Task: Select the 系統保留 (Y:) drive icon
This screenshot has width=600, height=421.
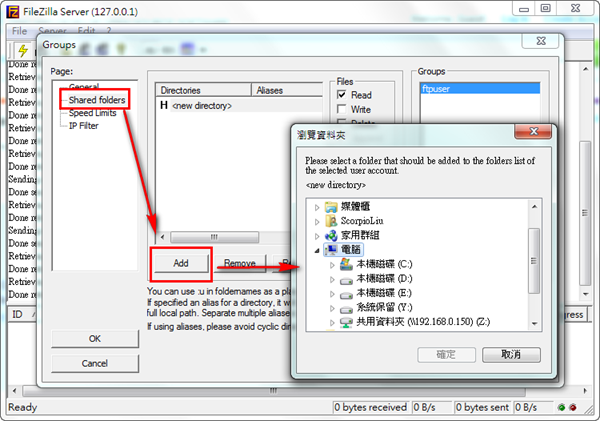Action: click(x=346, y=309)
